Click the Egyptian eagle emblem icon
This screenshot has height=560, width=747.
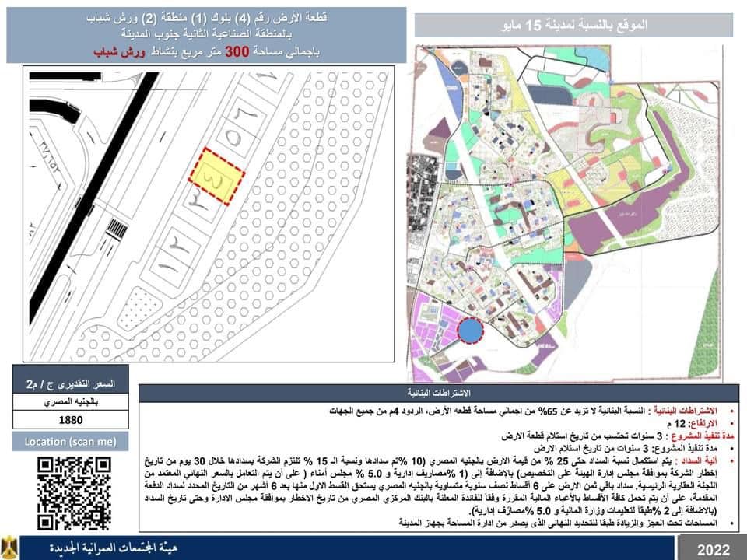(x=11, y=548)
